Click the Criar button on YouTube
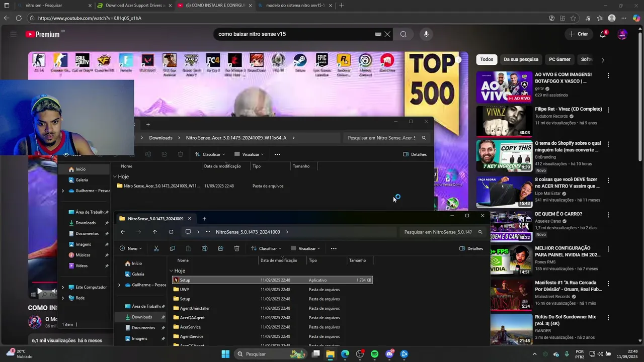This screenshot has width=644, height=362. tap(578, 34)
